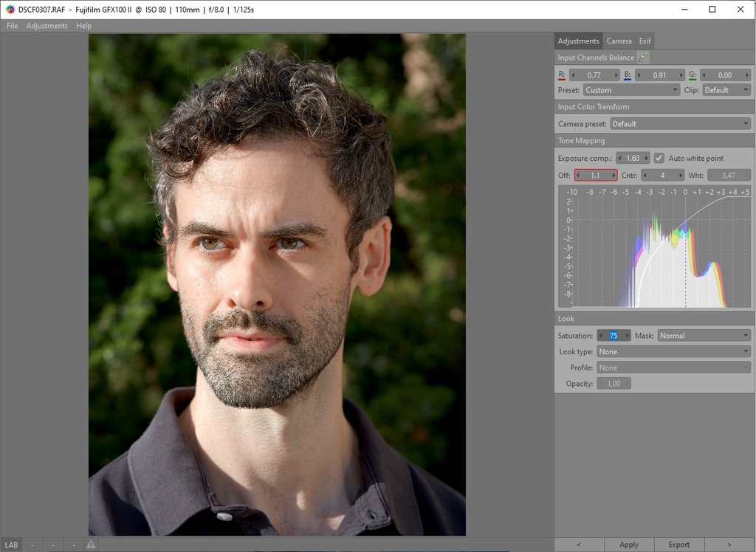Open the Look type dropdown

click(674, 352)
